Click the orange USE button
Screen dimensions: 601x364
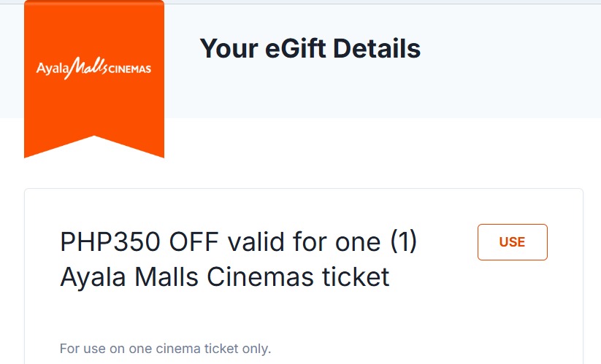(512, 242)
